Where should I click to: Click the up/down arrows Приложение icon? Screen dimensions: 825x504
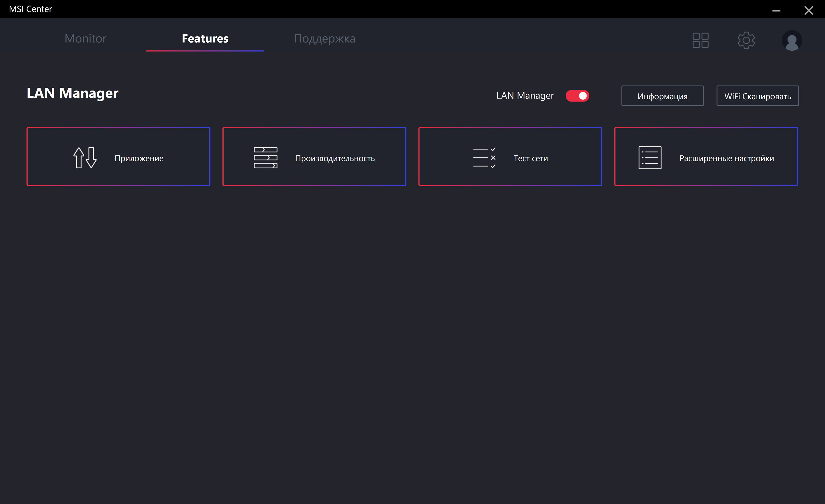(85, 157)
